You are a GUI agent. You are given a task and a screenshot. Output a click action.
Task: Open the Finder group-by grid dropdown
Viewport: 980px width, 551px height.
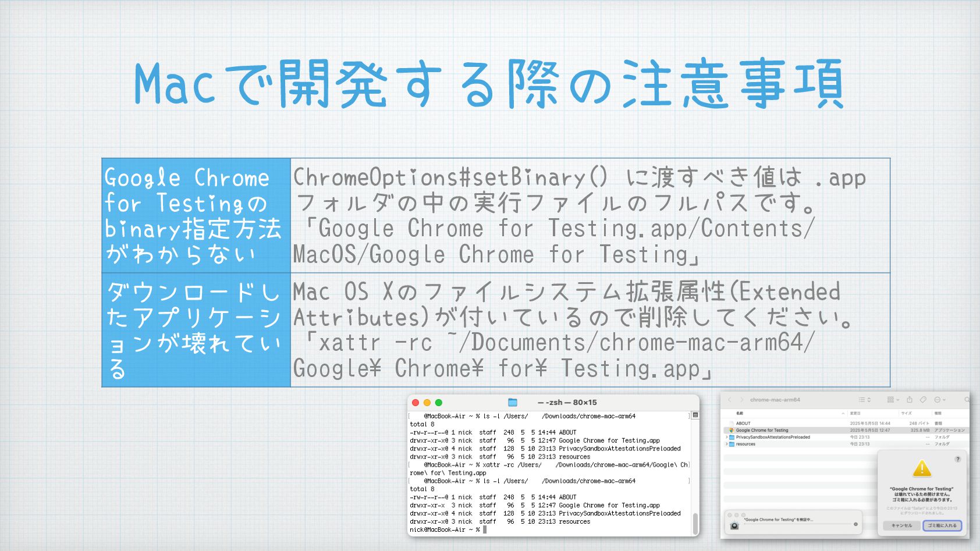(893, 400)
